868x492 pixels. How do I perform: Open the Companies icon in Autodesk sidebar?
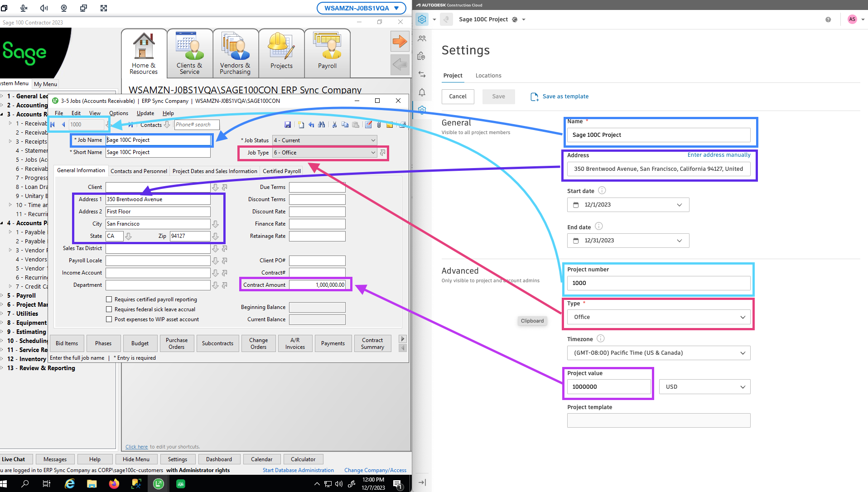coord(422,56)
